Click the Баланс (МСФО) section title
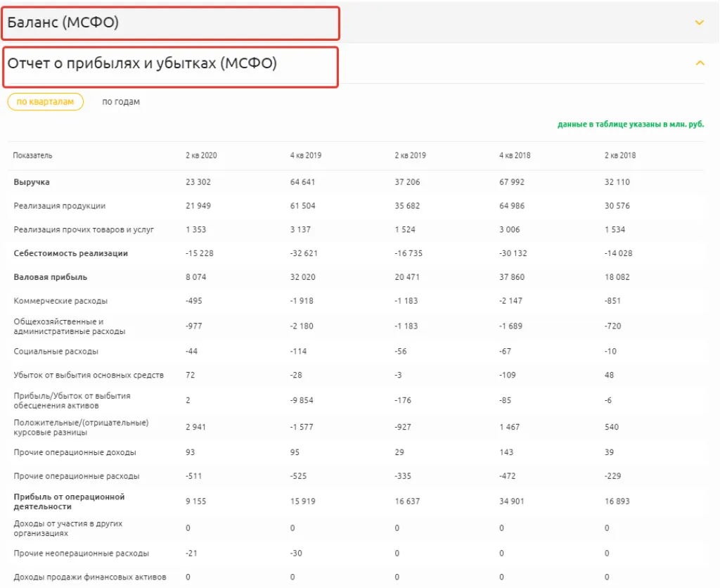This screenshot has width=720, height=588. tap(63, 23)
